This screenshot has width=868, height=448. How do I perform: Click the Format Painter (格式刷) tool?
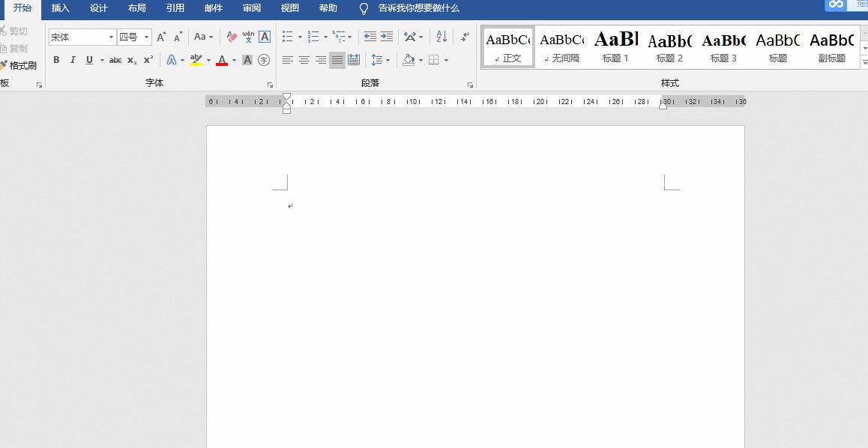[18, 65]
